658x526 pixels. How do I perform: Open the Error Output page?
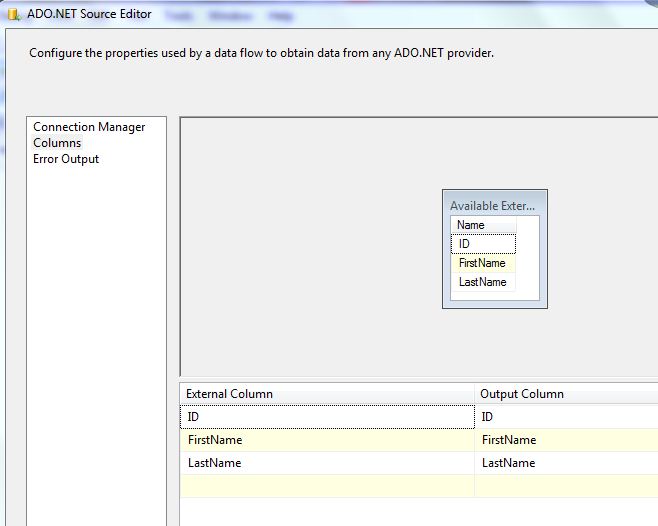click(66, 159)
